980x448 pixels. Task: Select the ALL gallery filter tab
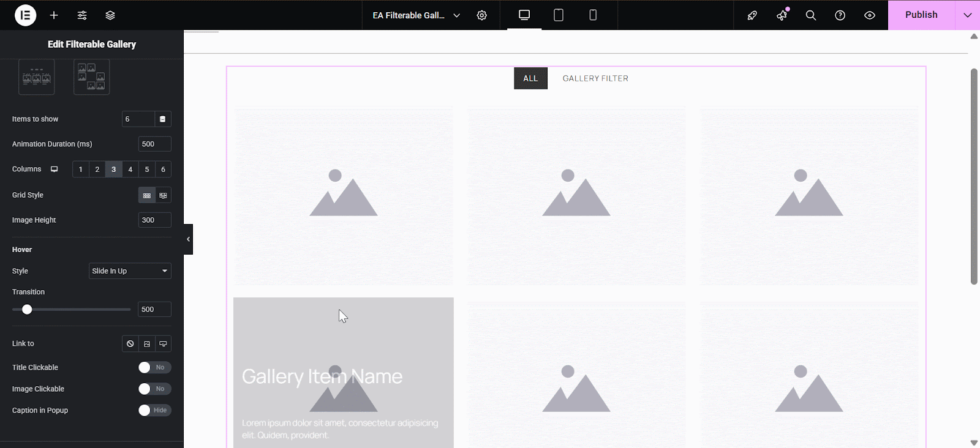click(530, 78)
